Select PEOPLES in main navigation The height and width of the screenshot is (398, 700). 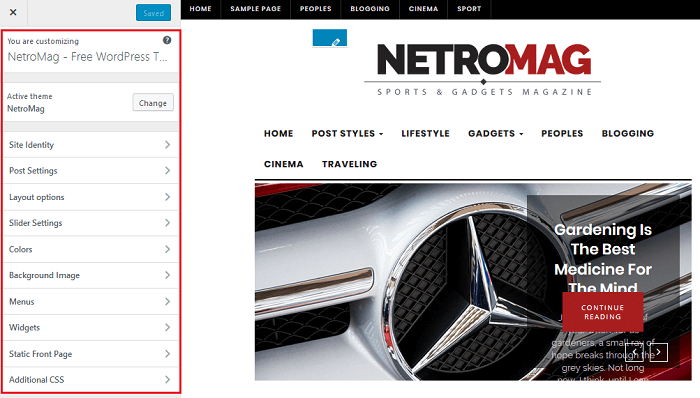pos(562,133)
